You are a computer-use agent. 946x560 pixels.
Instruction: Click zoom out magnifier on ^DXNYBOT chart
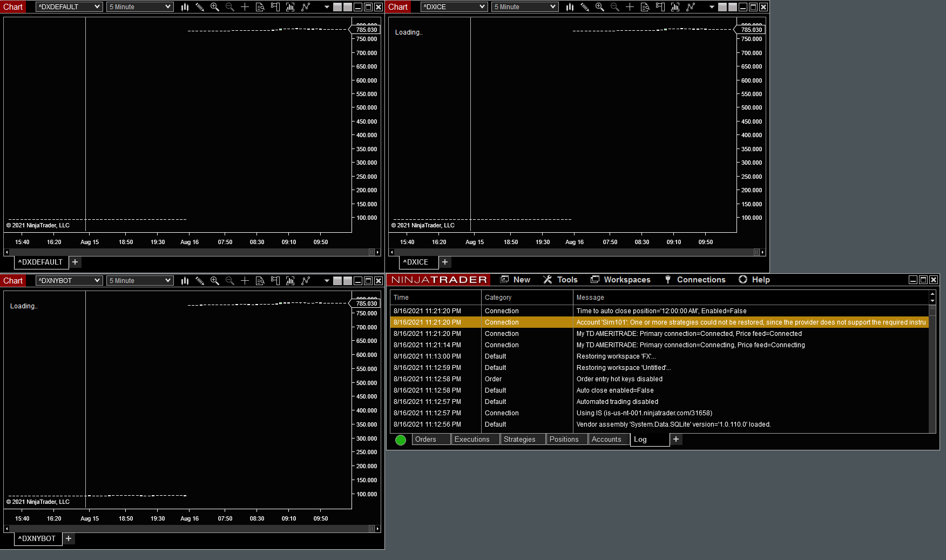[230, 281]
